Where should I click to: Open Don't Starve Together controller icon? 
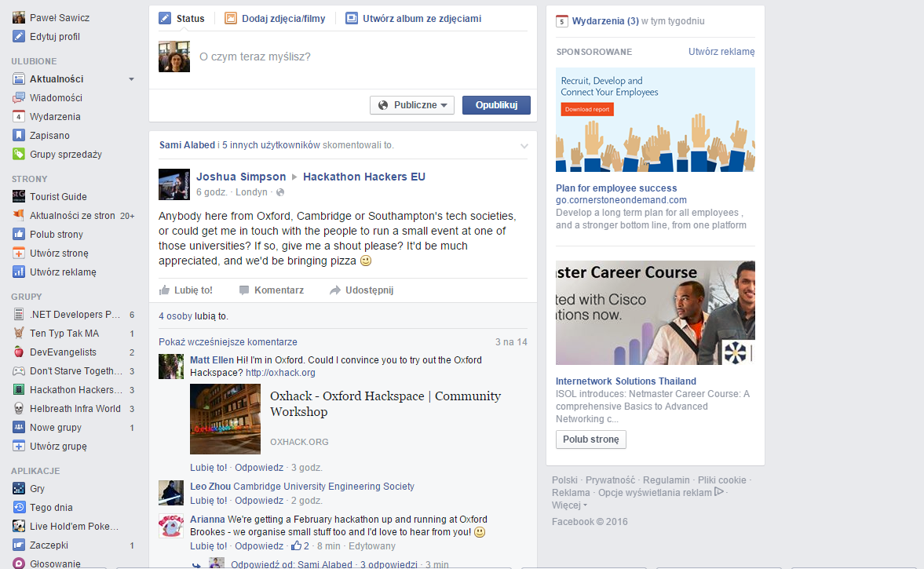19,371
